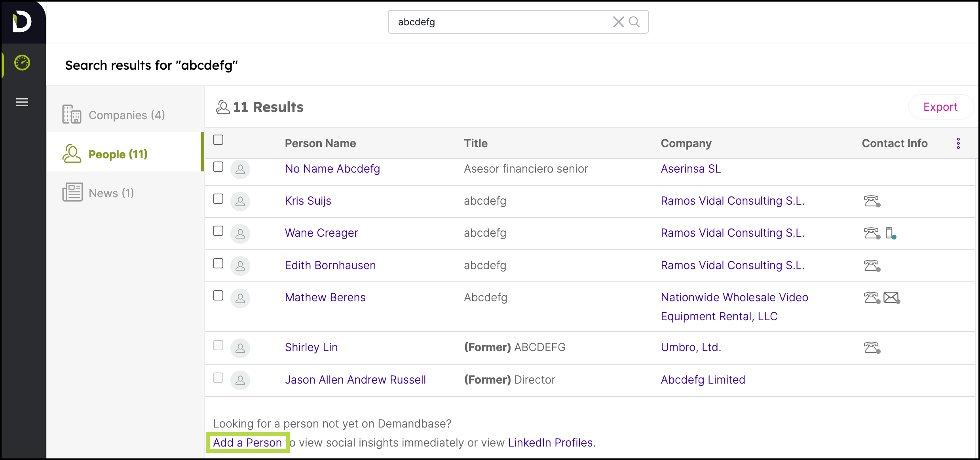Switch to Companies (4) results tab
This screenshot has height=460, width=980.
point(125,115)
